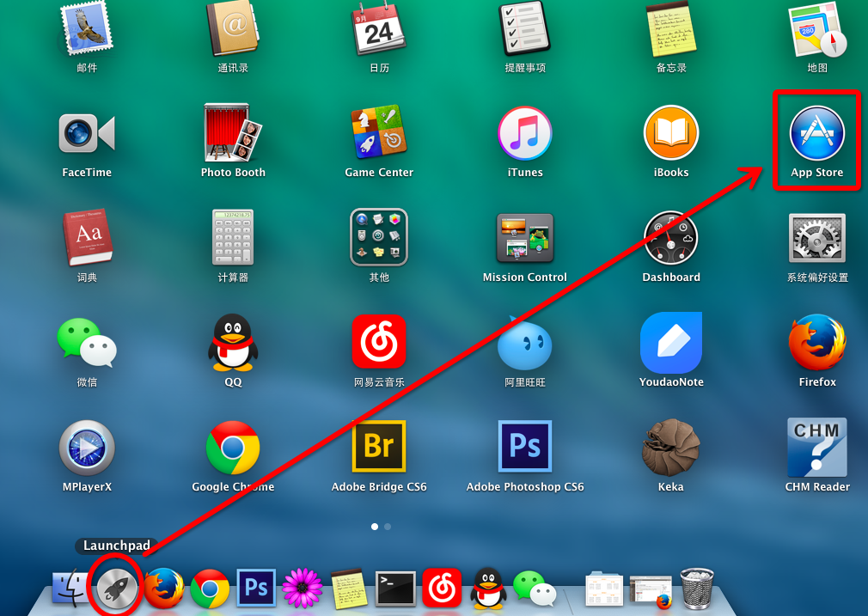Open the 日历 Calendar app icon

(379, 28)
